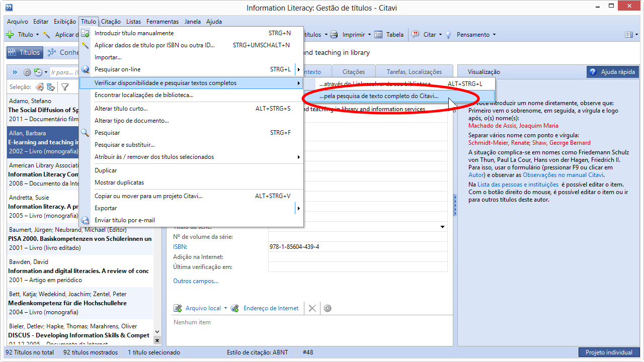Open the Janela menu
The height and width of the screenshot is (362, 644).
click(193, 22)
